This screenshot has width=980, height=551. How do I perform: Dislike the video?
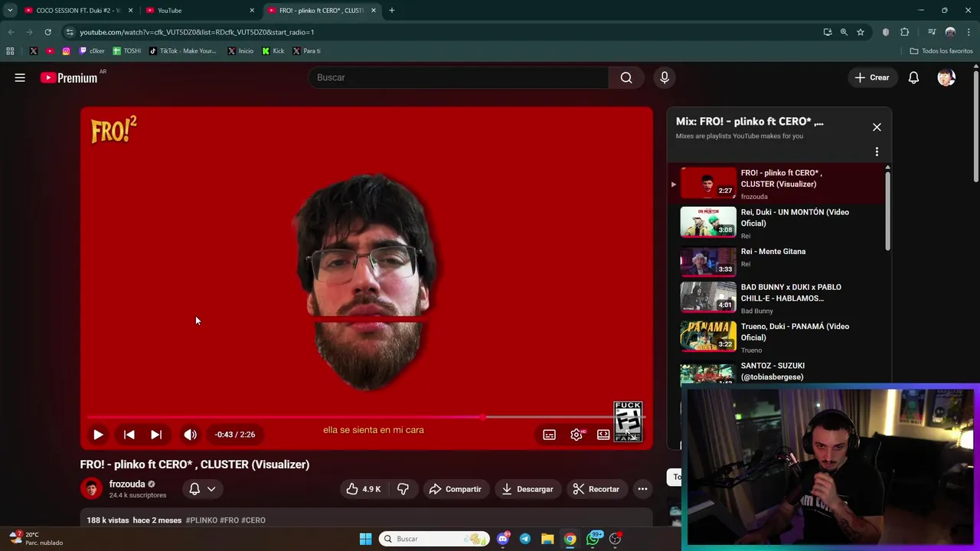pyautogui.click(x=403, y=489)
